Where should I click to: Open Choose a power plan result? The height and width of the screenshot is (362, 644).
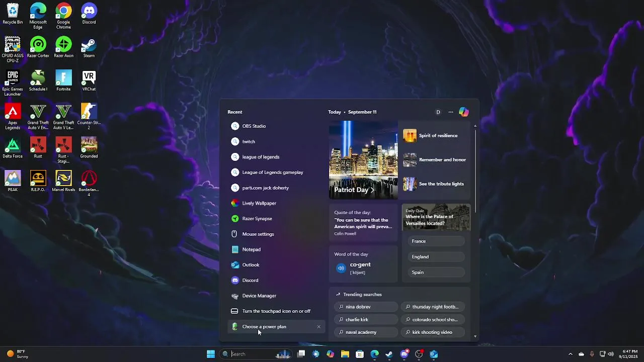[x=276, y=327]
